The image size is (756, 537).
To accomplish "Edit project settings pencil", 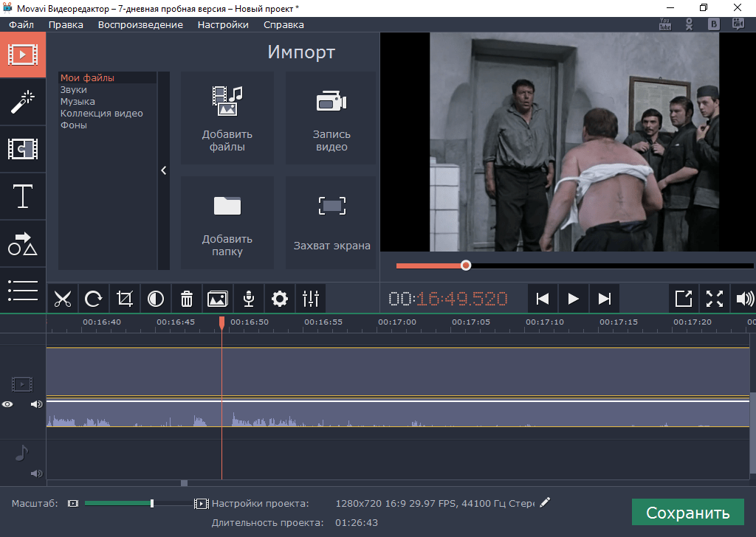I will (545, 503).
